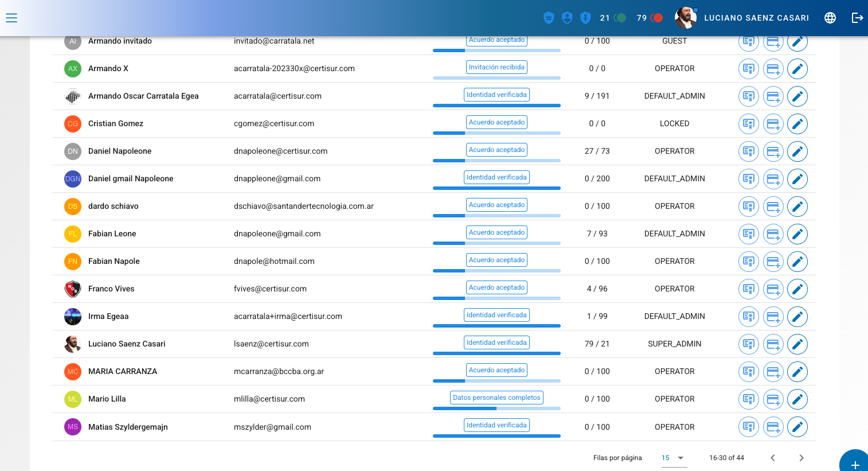Click pencil edit icon for MARIA CARRANZA
The image size is (868, 471).
click(x=797, y=372)
